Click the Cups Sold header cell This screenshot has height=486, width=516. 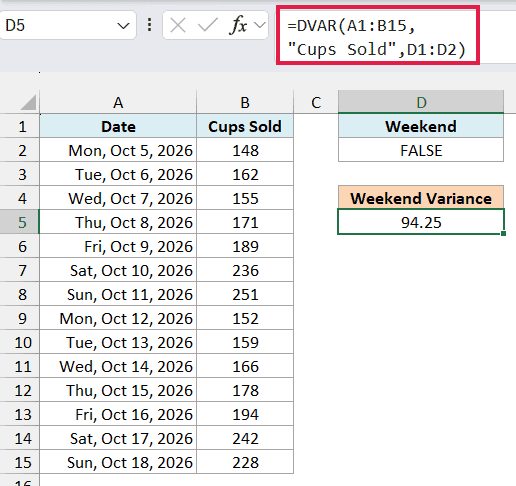[245, 126]
